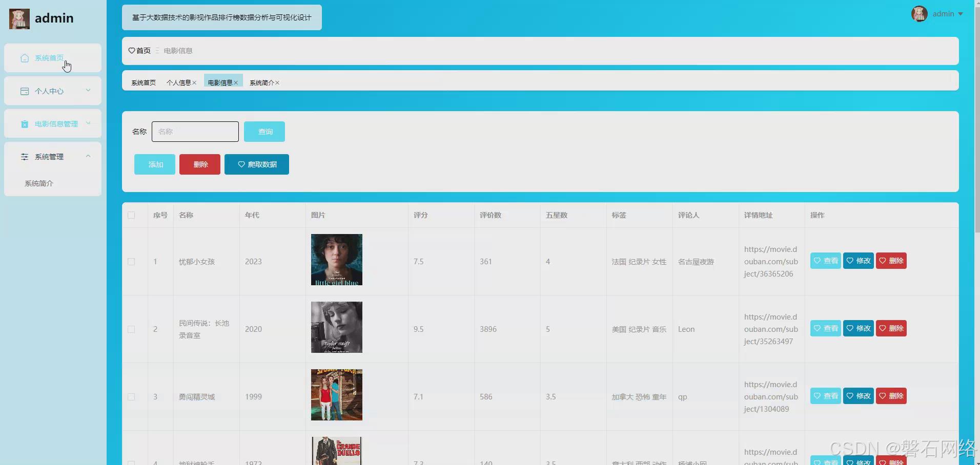Viewport: 980px width, 465px height.
Task: Open the 电影信息管理 sidebar menu
Action: coord(53,123)
